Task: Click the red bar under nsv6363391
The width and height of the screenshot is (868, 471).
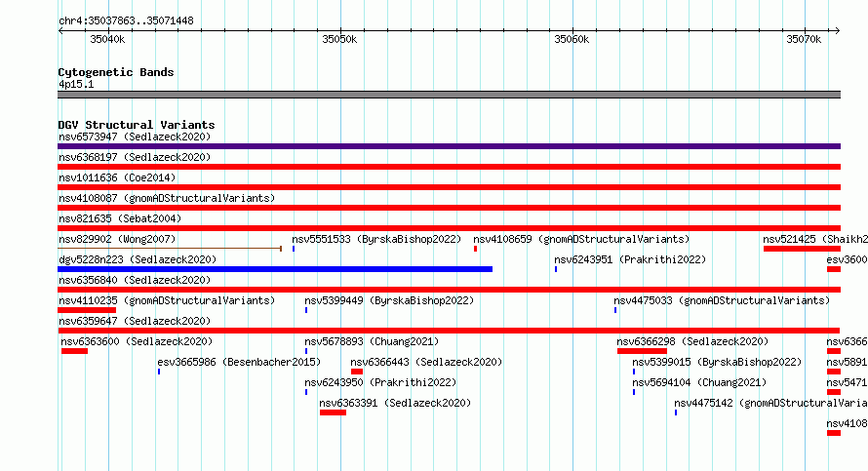Action: coord(333,412)
